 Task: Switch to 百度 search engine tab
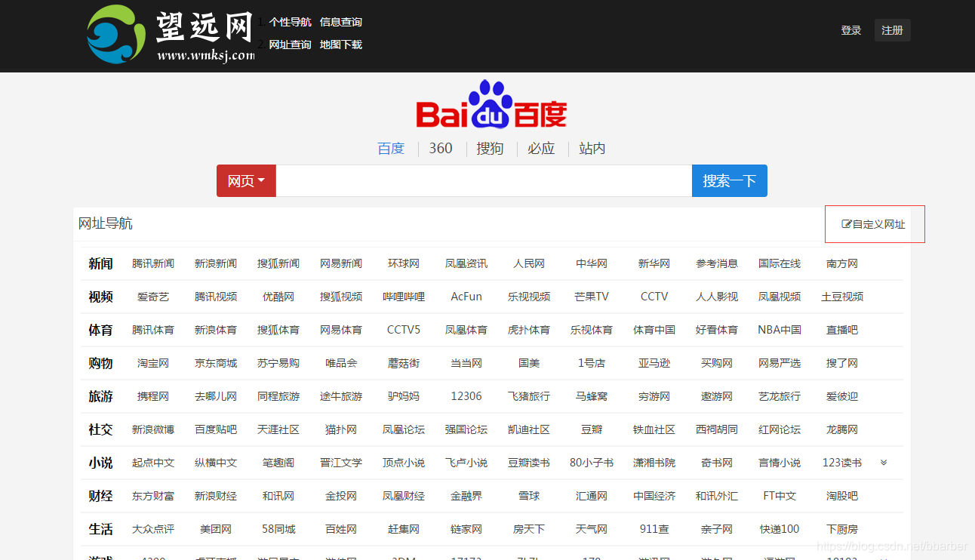[391, 149]
